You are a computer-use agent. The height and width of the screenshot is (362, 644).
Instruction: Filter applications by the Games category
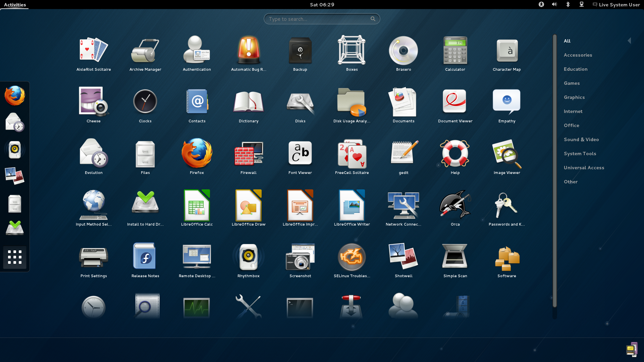pos(572,83)
